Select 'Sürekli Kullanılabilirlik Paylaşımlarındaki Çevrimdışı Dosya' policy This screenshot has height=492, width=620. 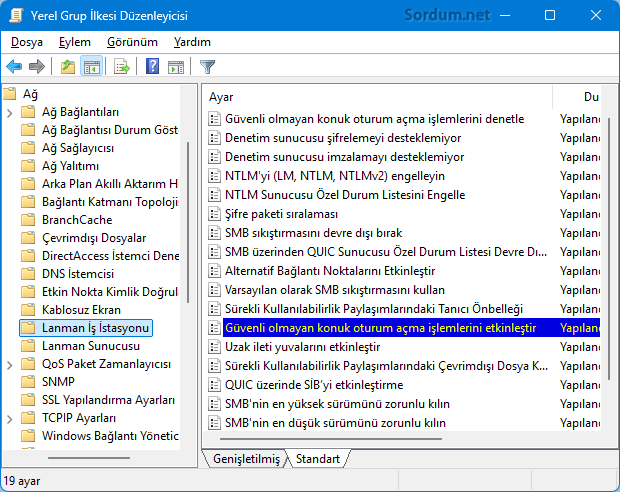pos(386,366)
